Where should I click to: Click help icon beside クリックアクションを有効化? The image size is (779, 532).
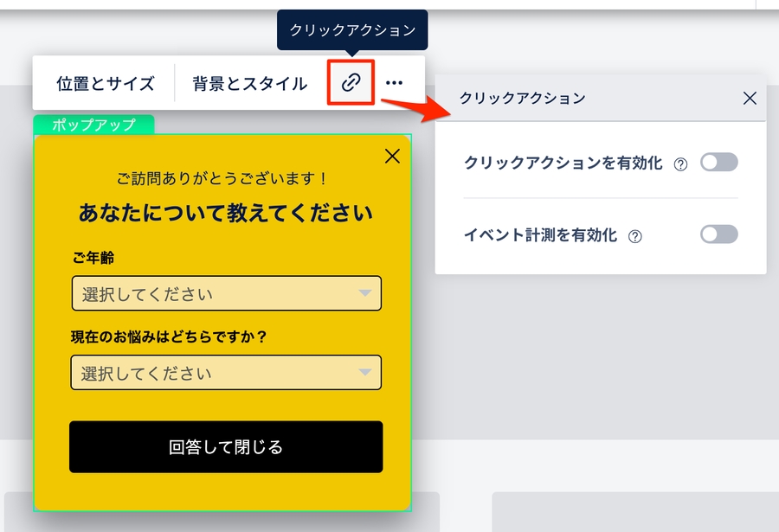point(680,164)
